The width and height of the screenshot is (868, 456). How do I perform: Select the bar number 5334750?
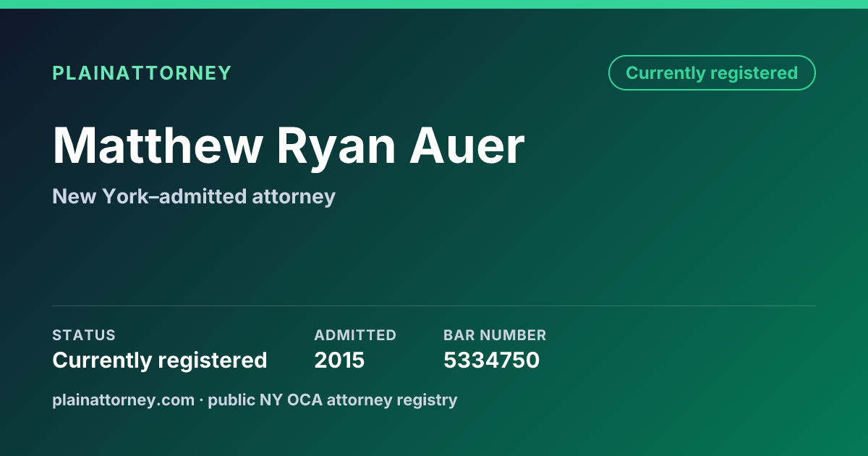coord(491,360)
